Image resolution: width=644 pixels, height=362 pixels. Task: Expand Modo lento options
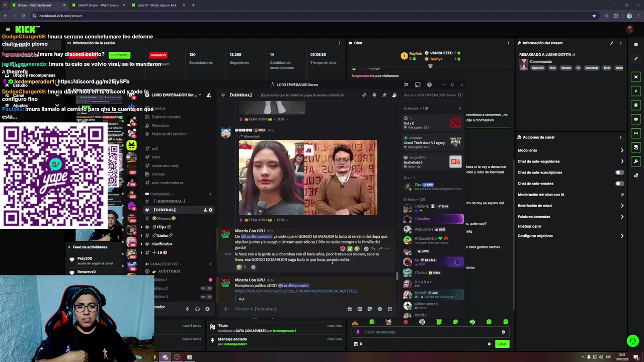pos(622,150)
